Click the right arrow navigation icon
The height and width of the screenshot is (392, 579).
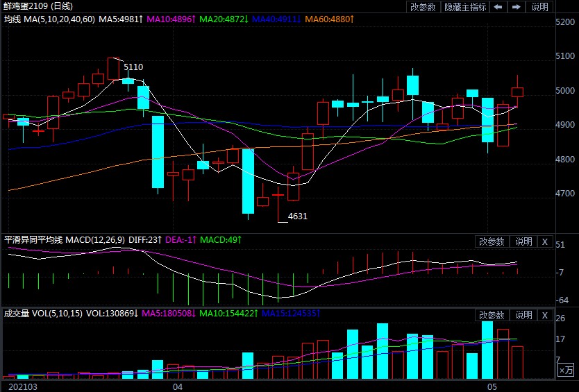click(x=517, y=7)
